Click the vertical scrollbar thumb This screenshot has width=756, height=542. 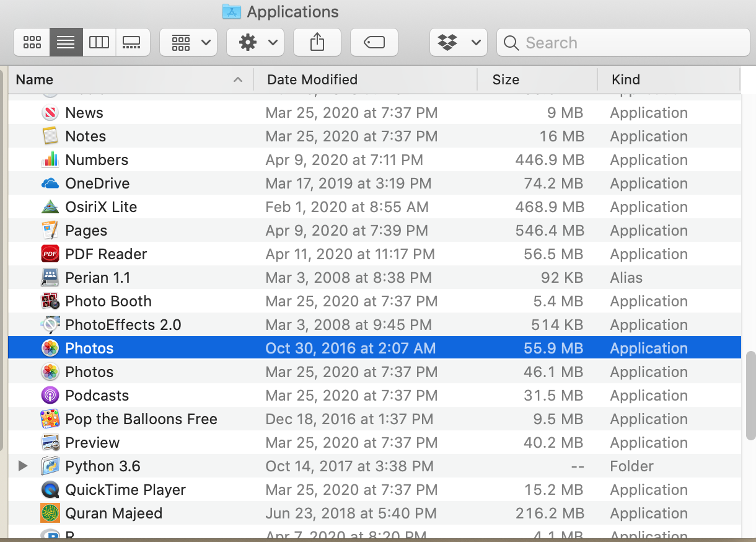(750, 394)
